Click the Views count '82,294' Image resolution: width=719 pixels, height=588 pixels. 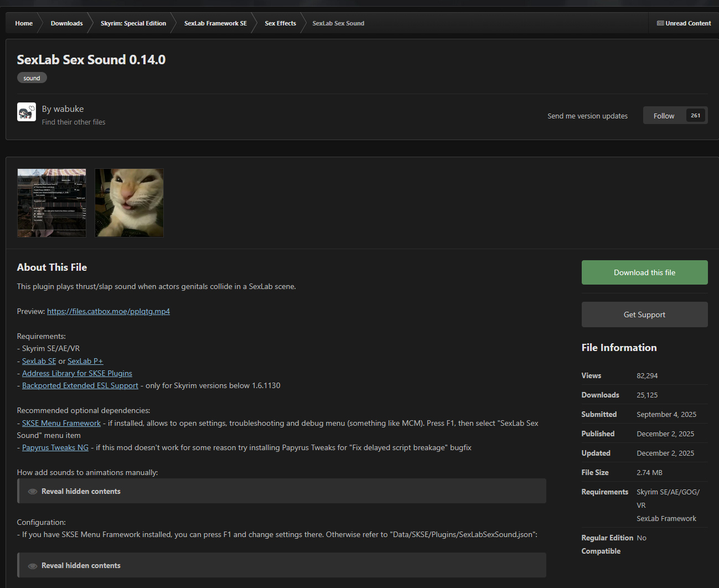647,375
